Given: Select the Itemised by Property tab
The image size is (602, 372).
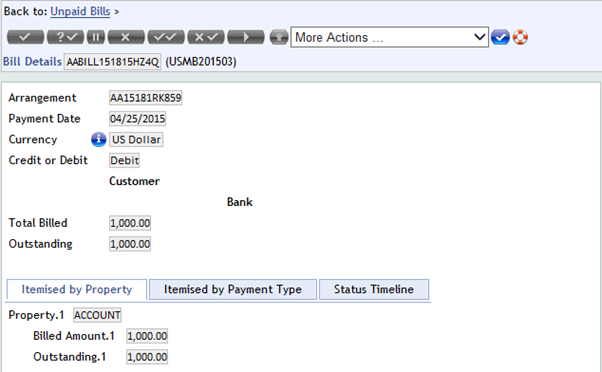Looking at the screenshot, I should [x=77, y=289].
